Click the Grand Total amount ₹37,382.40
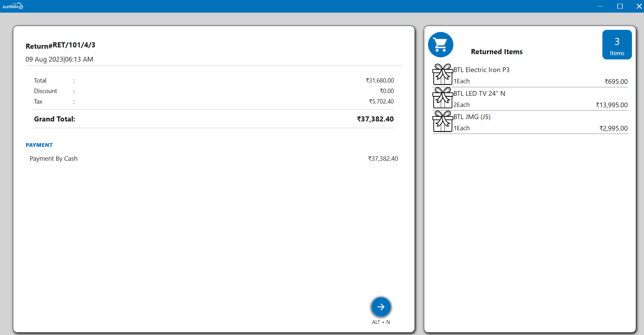This screenshot has height=335, width=644. tap(375, 119)
